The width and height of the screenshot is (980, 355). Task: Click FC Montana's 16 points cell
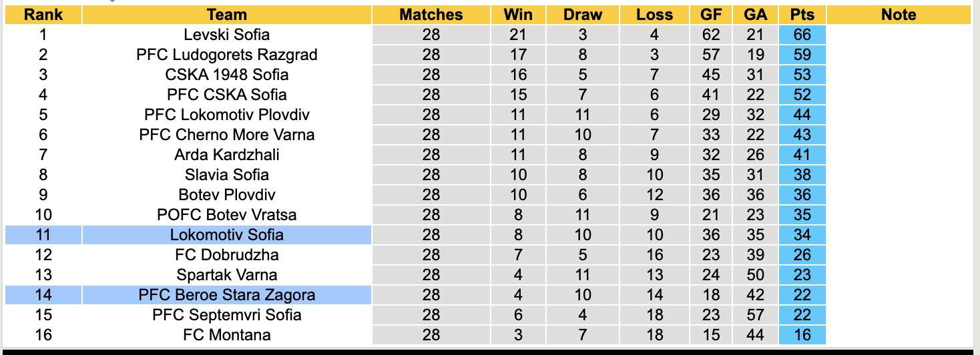click(802, 335)
